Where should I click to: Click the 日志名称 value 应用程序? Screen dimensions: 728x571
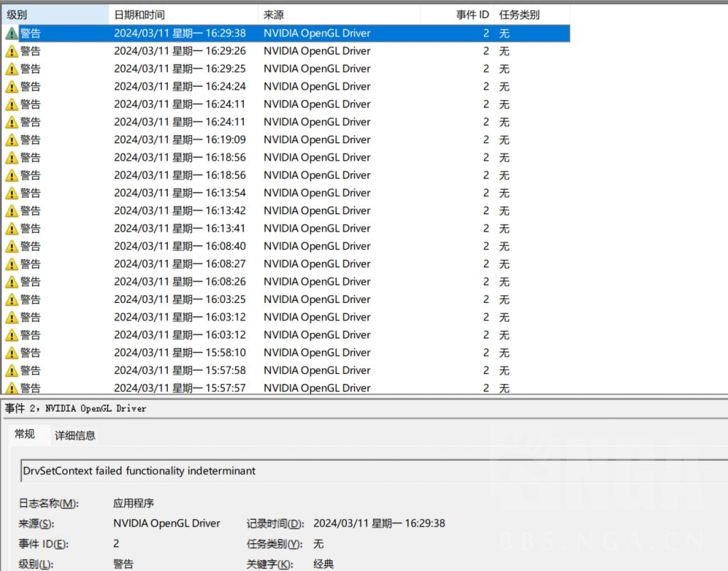(x=133, y=503)
